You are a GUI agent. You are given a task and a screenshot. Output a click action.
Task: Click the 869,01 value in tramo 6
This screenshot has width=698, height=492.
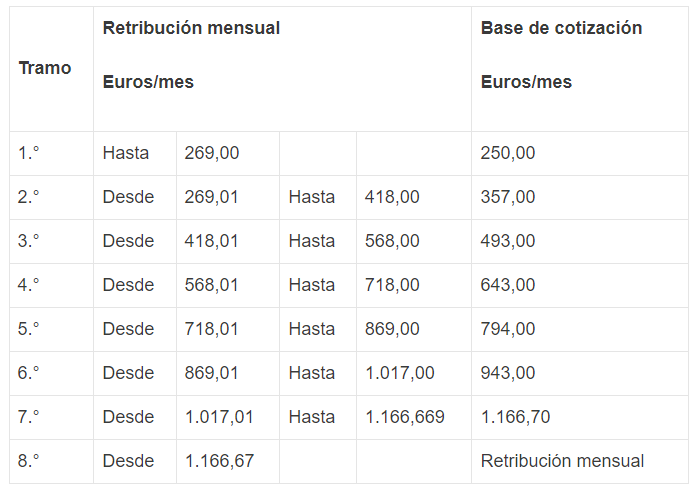[212, 373]
